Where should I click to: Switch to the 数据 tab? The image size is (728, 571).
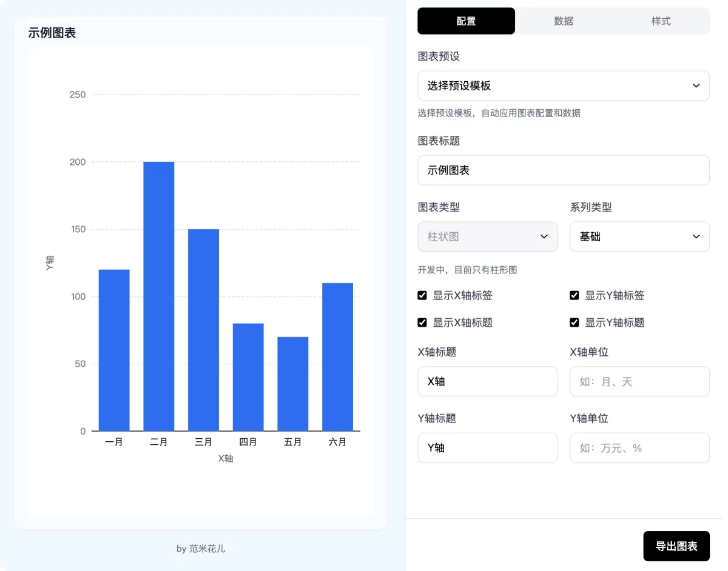pos(563,21)
